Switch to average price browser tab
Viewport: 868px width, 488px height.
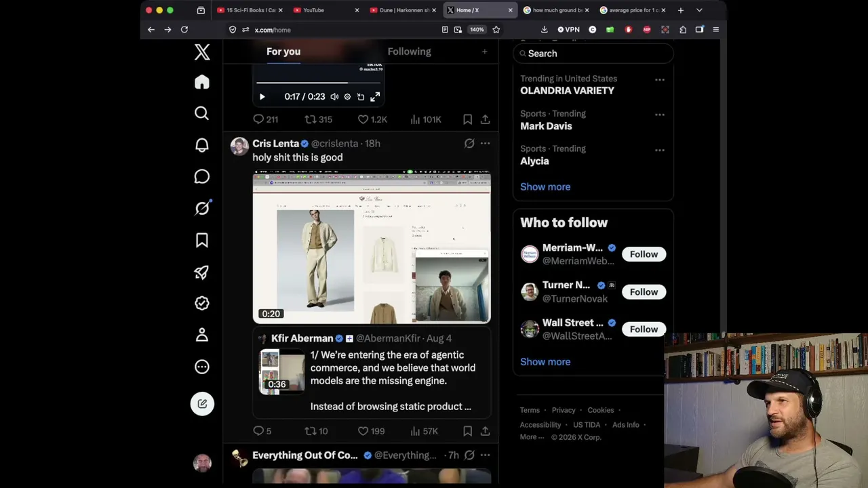(634, 10)
